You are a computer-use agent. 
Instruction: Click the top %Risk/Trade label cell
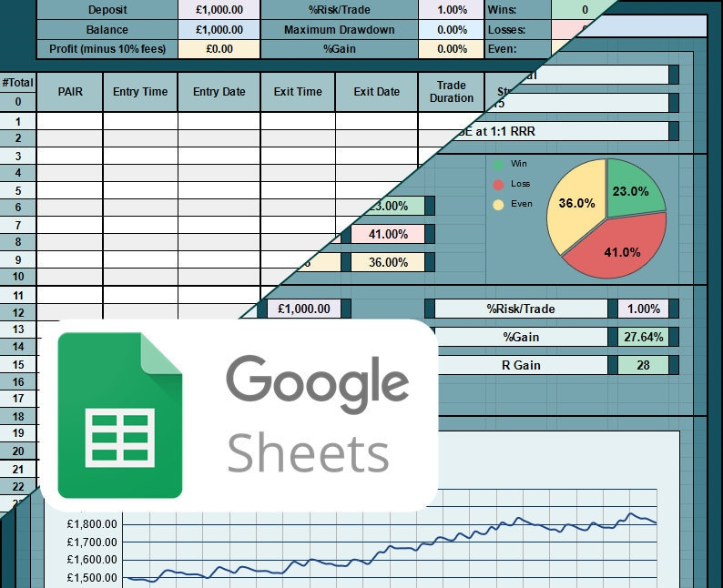coord(340,10)
